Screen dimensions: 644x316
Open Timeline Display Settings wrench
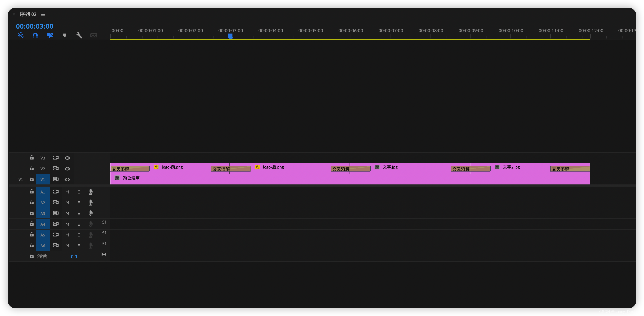pyautogui.click(x=79, y=35)
